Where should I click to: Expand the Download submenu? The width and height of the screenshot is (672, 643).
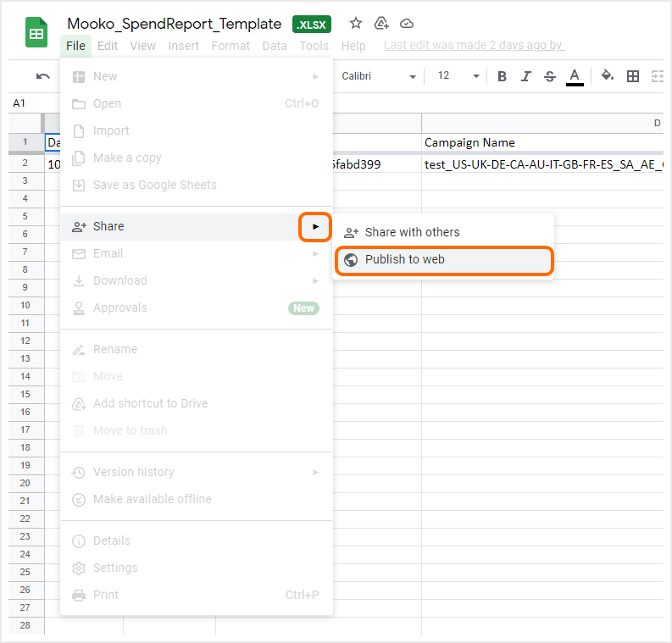tap(197, 280)
